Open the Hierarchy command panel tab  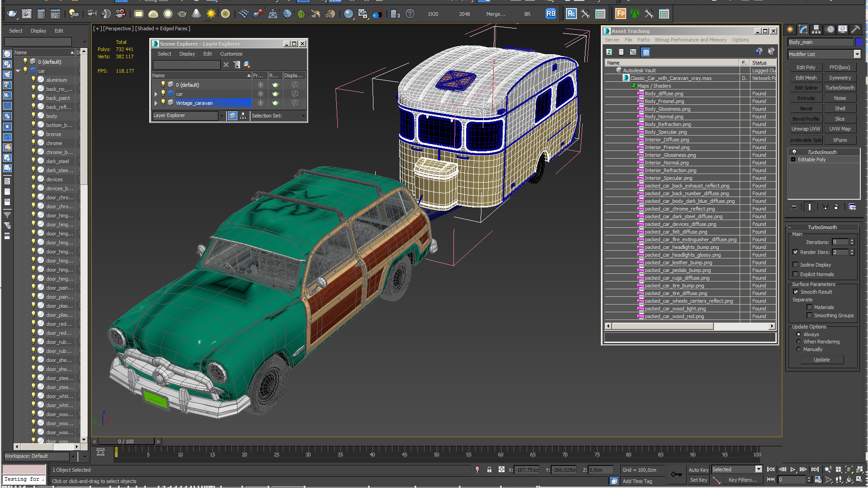[816, 29]
